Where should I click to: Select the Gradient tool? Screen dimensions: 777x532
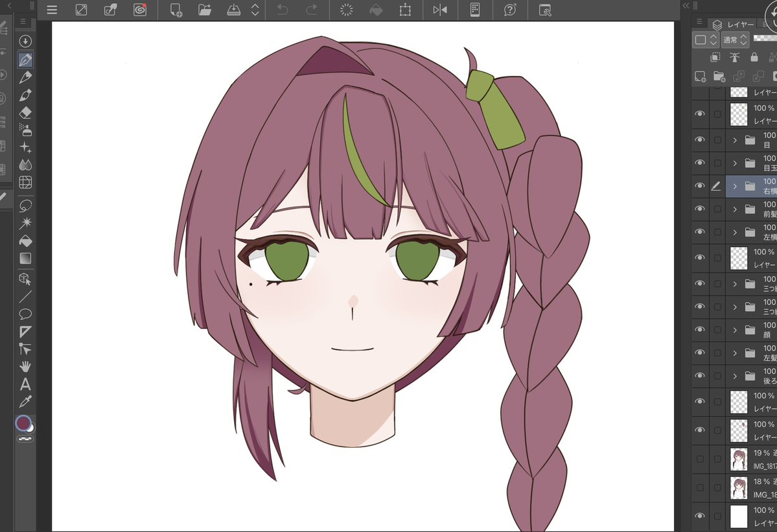tap(25, 258)
